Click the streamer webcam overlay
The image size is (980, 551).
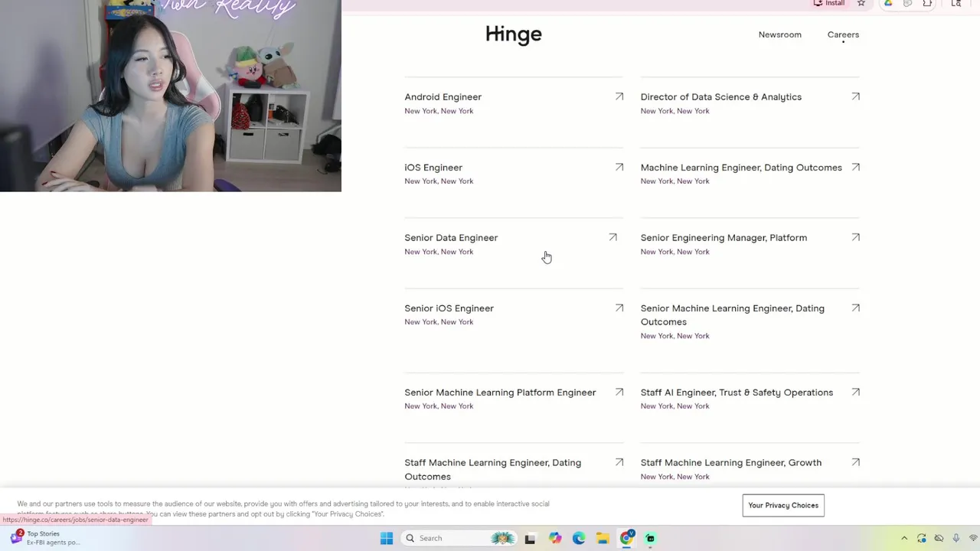[170, 96]
